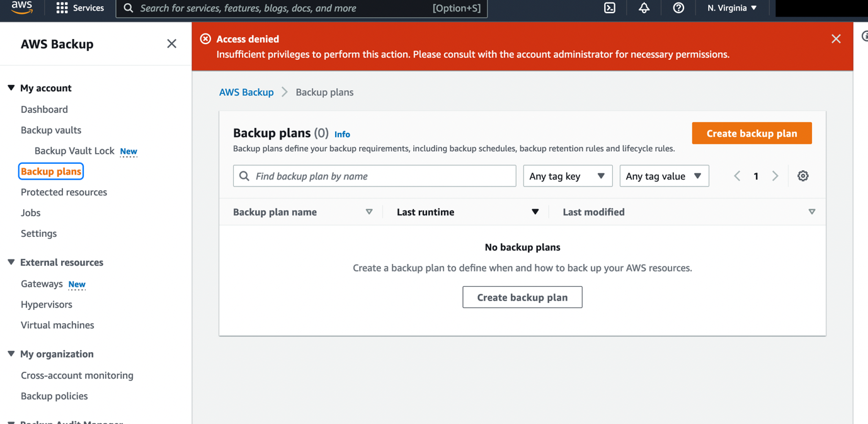The width and height of the screenshot is (868, 424).
Task: Open the help menu
Action: (678, 8)
